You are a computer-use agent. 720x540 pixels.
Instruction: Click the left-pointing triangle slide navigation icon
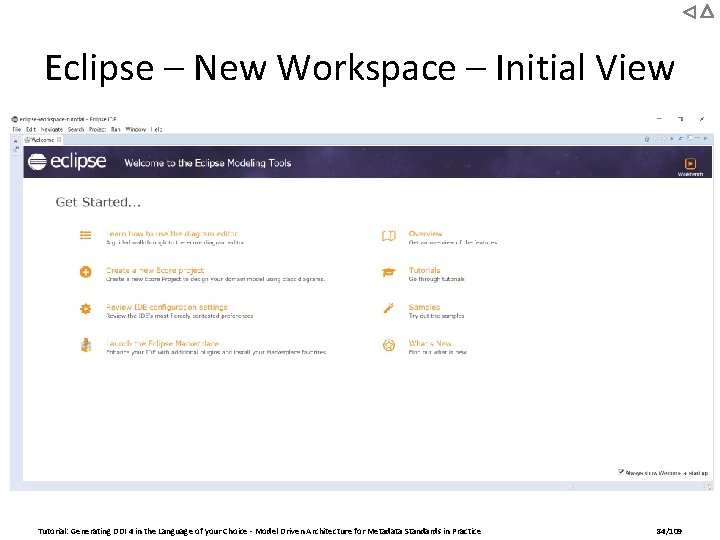click(x=689, y=12)
